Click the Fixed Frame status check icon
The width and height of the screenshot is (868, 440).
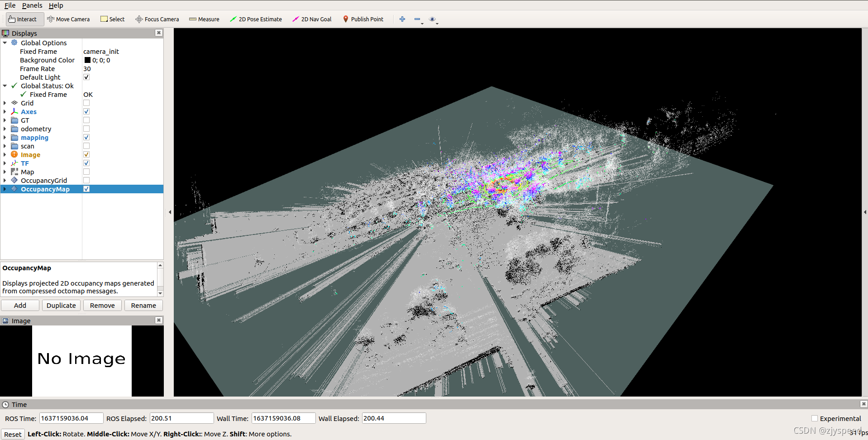click(24, 94)
